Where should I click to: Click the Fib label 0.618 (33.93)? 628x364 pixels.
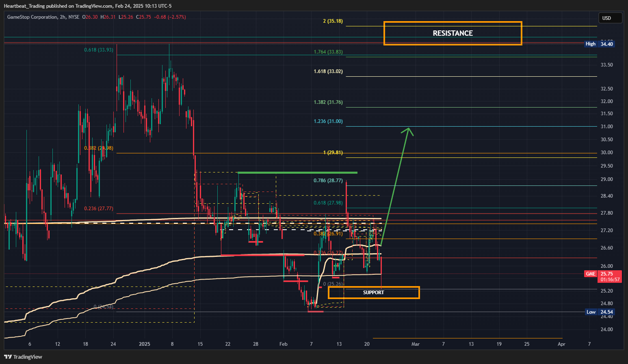click(x=99, y=50)
